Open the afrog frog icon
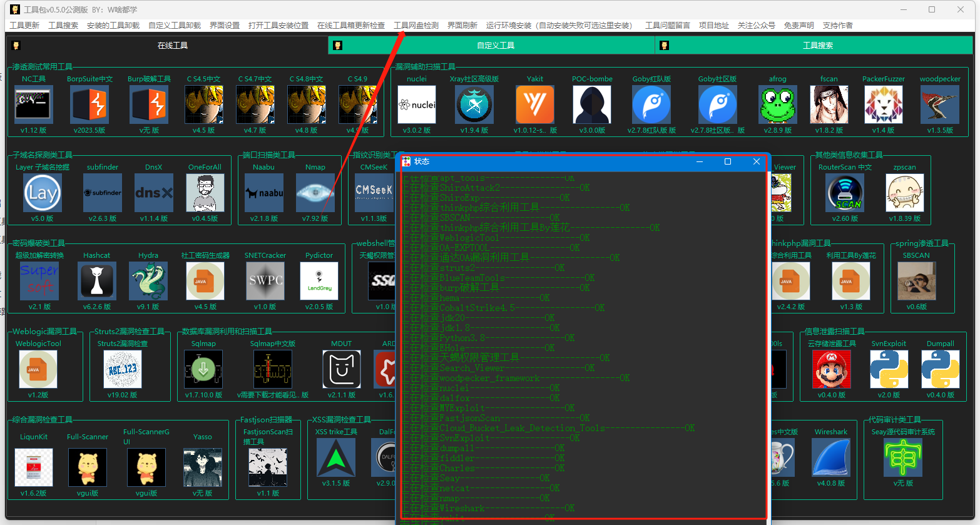The image size is (980, 525). point(778,104)
